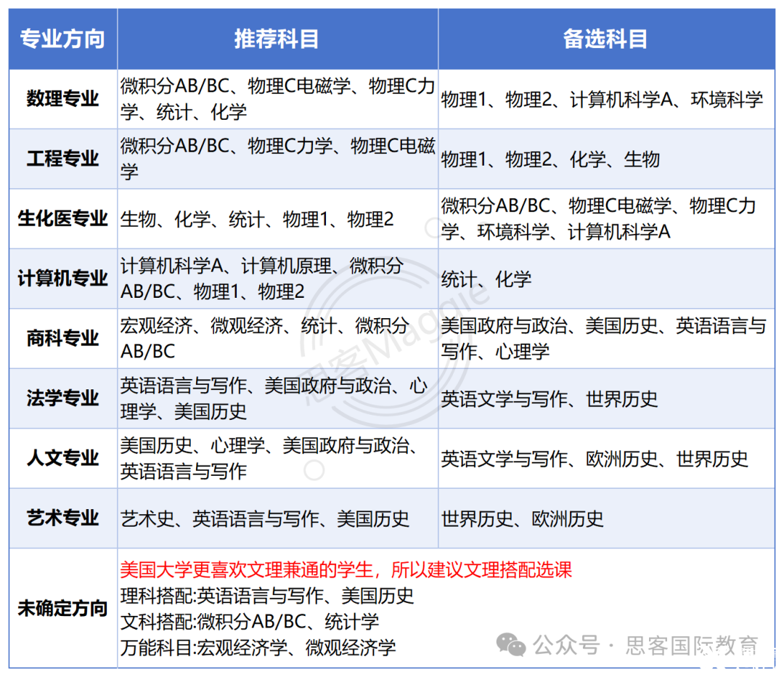Screen dimensions: 784x677
Task: Click the 万能科目 line with 宏观经济学
Action: 258,647
